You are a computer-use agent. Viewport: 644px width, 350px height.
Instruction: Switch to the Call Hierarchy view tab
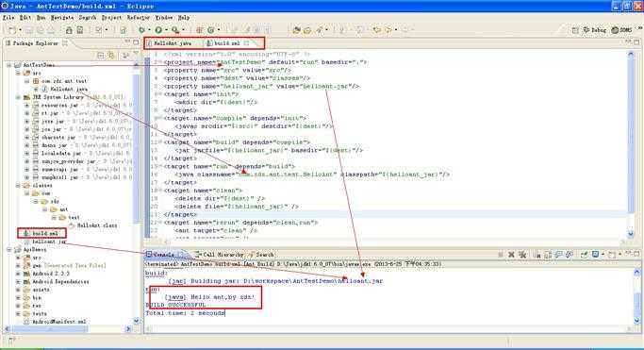[220, 255]
